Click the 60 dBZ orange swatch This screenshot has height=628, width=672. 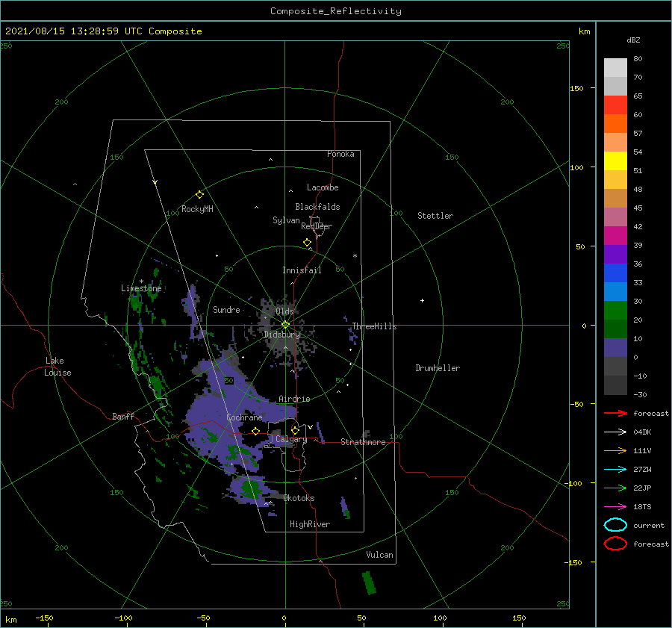click(615, 123)
